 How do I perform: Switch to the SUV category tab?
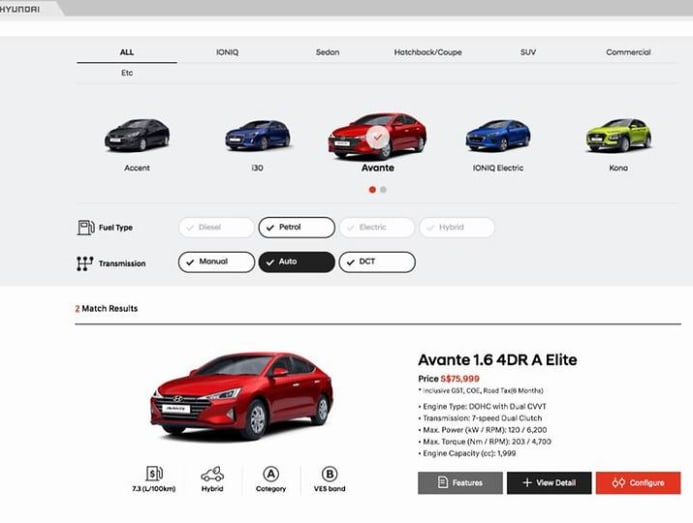[x=528, y=52]
